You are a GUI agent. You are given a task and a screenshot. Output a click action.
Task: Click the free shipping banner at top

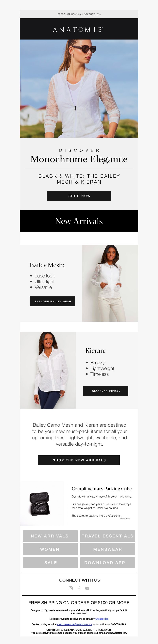tap(79, 14)
